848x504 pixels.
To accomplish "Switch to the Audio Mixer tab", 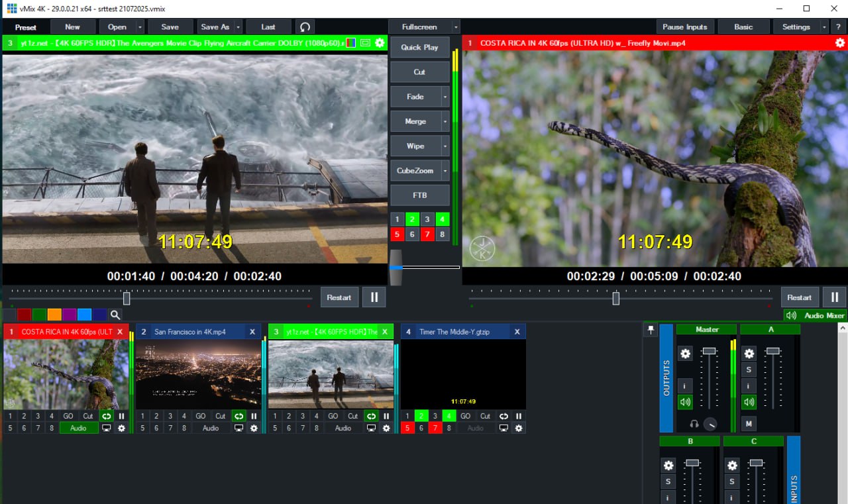I will (x=815, y=316).
